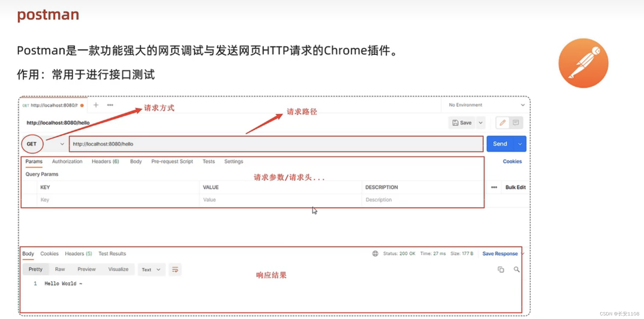The height and width of the screenshot is (319, 644).
Task: Select the response Cookies tab
Action: tap(49, 254)
